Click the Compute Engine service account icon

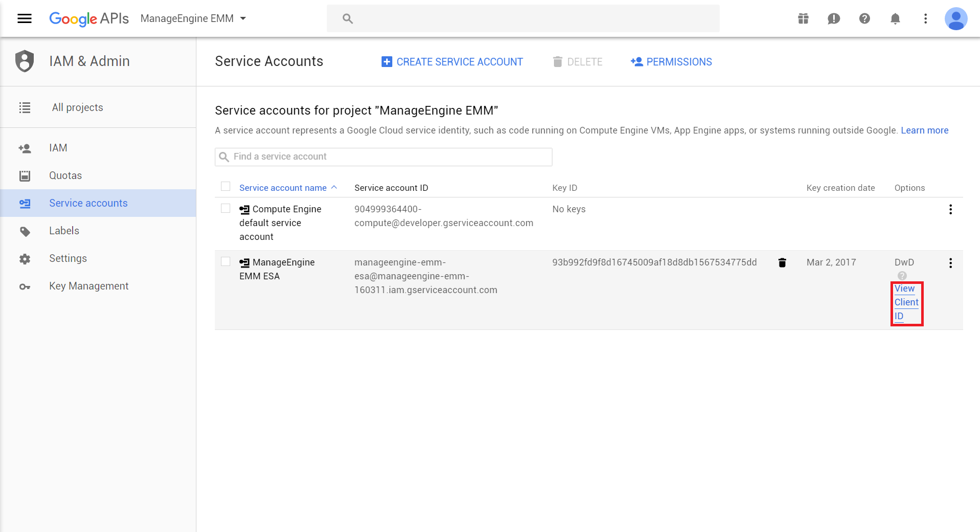coord(244,209)
